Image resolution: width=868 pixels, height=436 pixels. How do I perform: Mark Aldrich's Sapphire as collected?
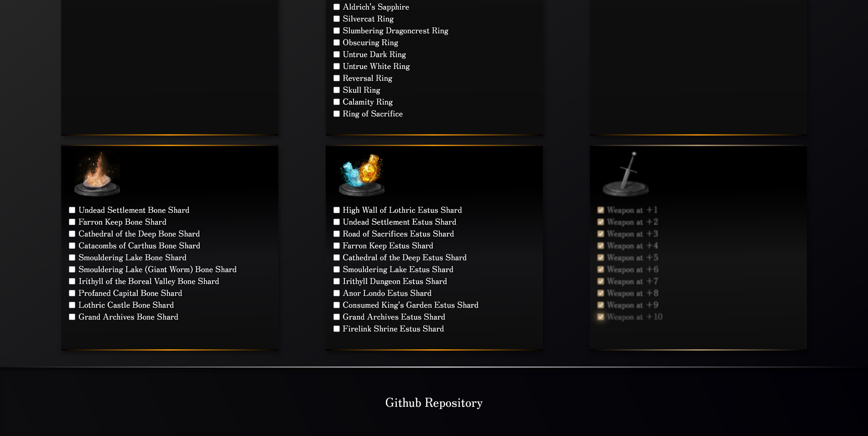click(x=337, y=7)
